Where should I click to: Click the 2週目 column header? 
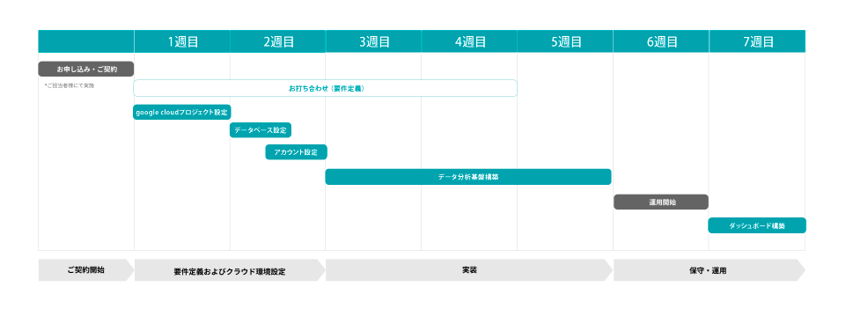278,41
